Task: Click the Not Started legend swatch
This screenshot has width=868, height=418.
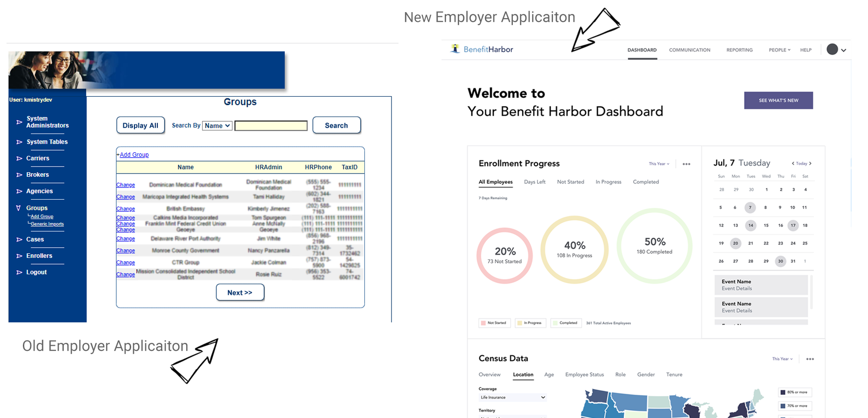Action: [483, 323]
